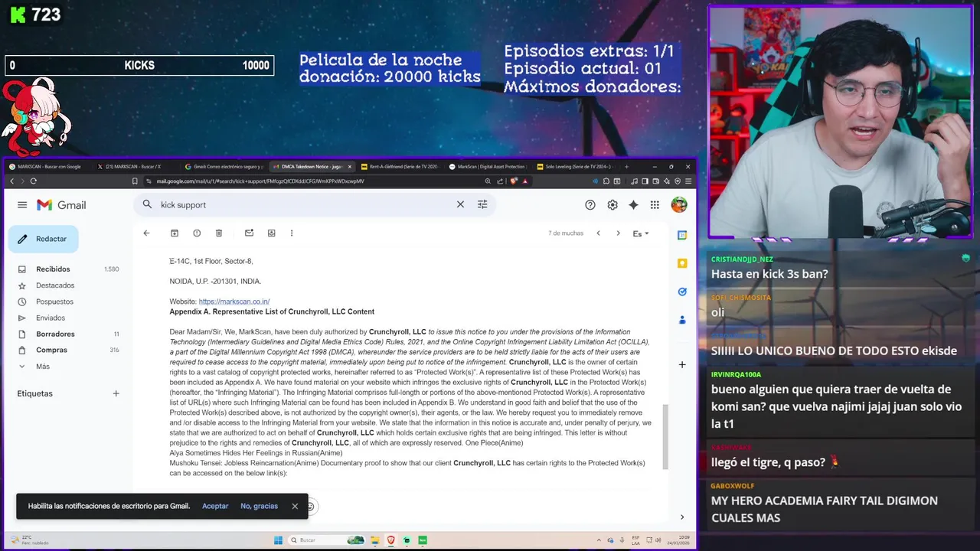Open File Explorer from taskbar
Screen dimensions: 980x551
pyautogui.click(x=374, y=540)
